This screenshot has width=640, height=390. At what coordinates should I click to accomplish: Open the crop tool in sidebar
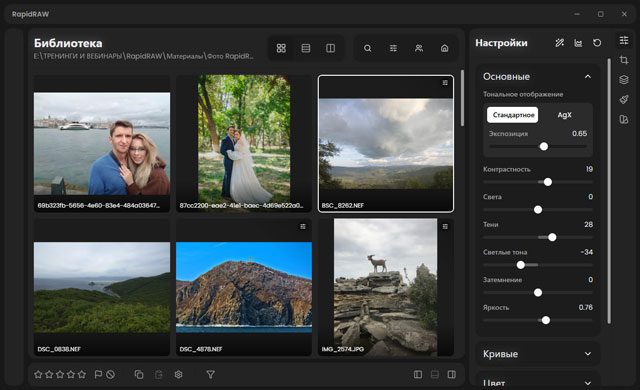click(x=624, y=60)
